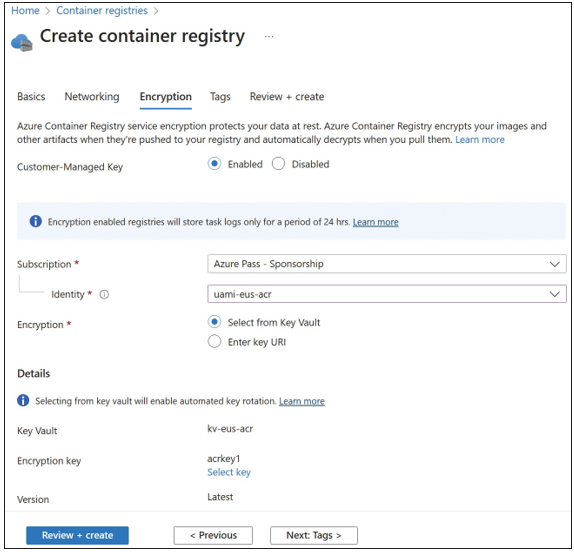Click the Identity info tooltip icon

(104, 295)
